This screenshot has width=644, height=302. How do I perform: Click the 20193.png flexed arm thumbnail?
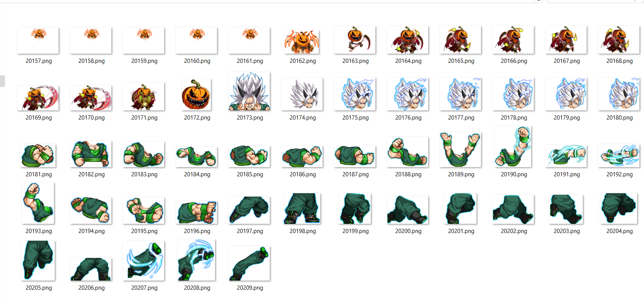coord(38,203)
